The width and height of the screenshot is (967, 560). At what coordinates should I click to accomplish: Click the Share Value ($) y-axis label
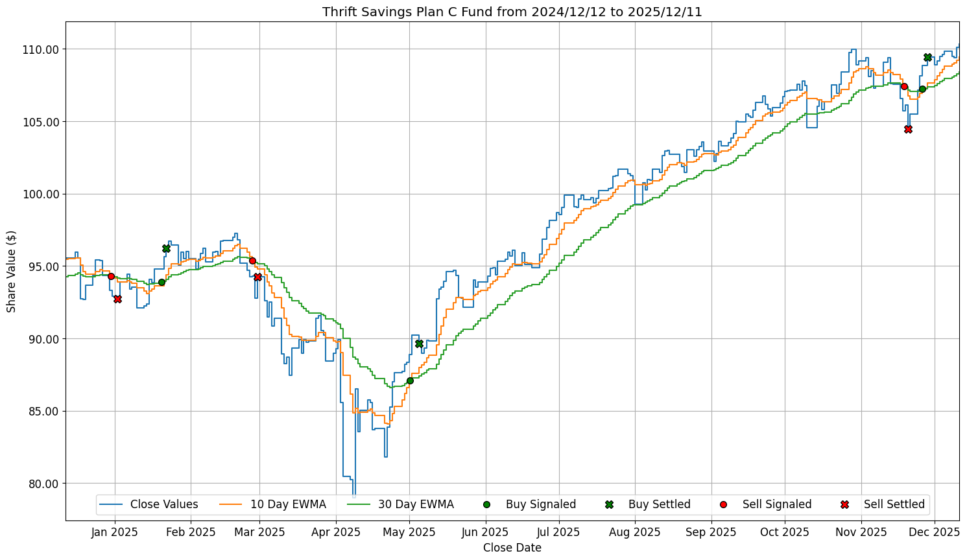[x=11, y=271]
